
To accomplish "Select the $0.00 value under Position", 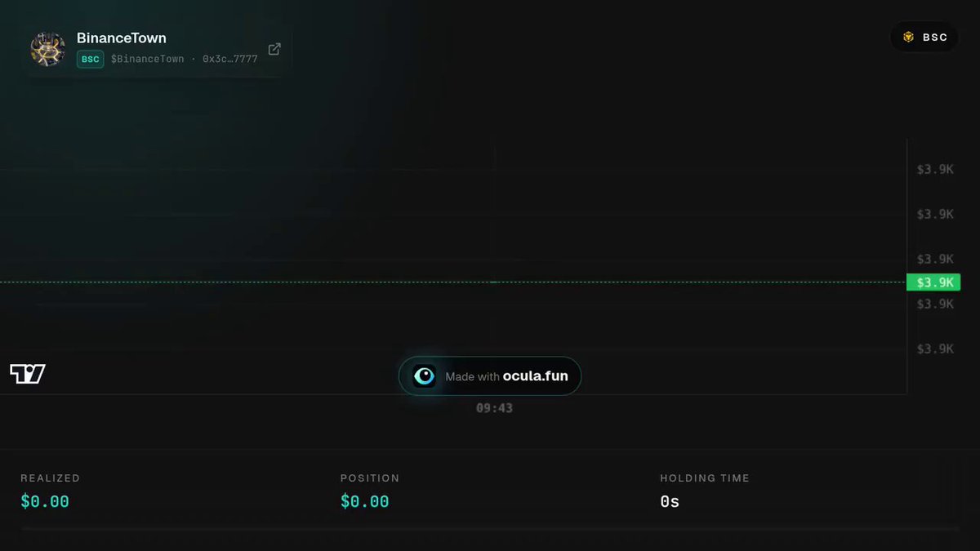I will 365,501.
